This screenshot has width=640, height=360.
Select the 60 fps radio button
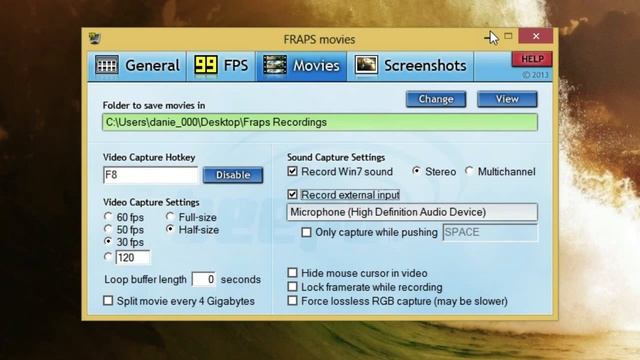pyautogui.click(x=108, y=216)
